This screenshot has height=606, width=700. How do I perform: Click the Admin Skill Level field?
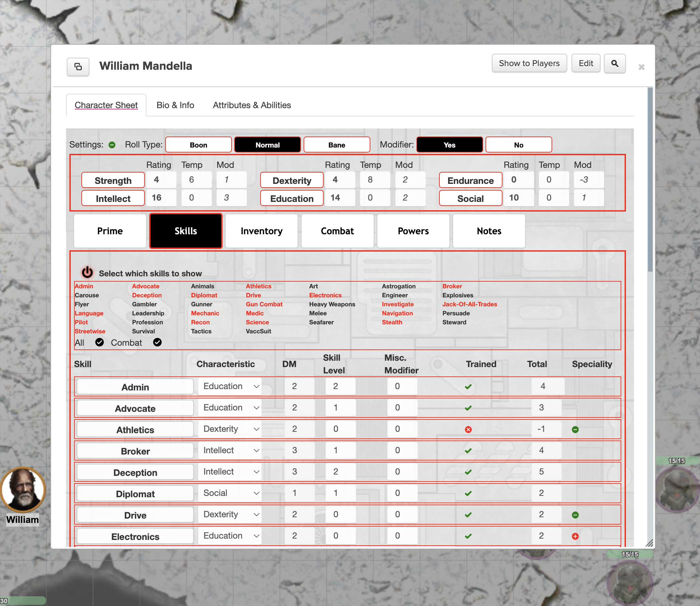coord(341,386)
